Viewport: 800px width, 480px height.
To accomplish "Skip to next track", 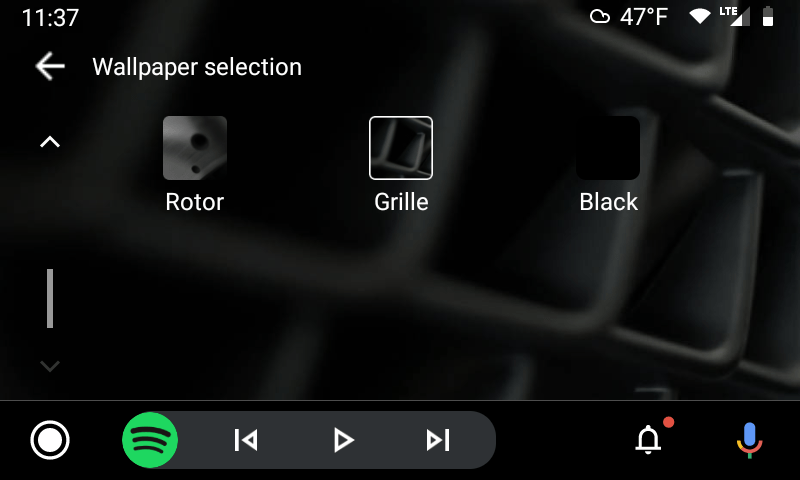I will point(438,440).
